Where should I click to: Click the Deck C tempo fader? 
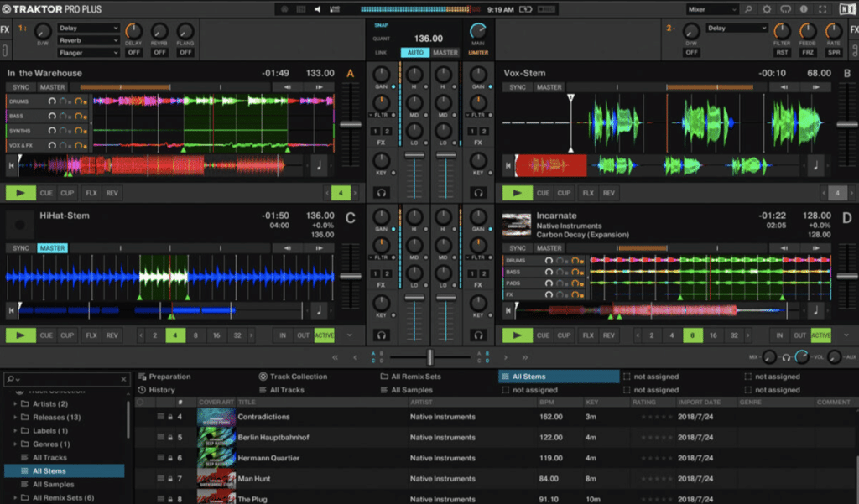[350, 276]
